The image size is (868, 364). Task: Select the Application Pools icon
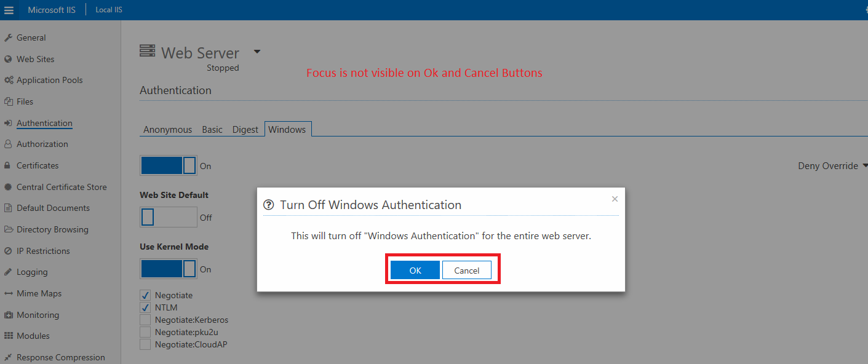tap(10, 80)
